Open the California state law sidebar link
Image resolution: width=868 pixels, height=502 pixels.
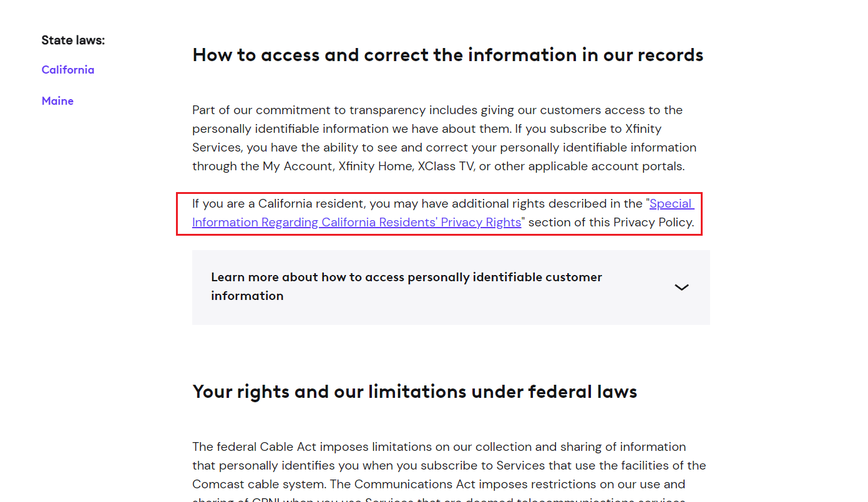(x=68, y=70)
